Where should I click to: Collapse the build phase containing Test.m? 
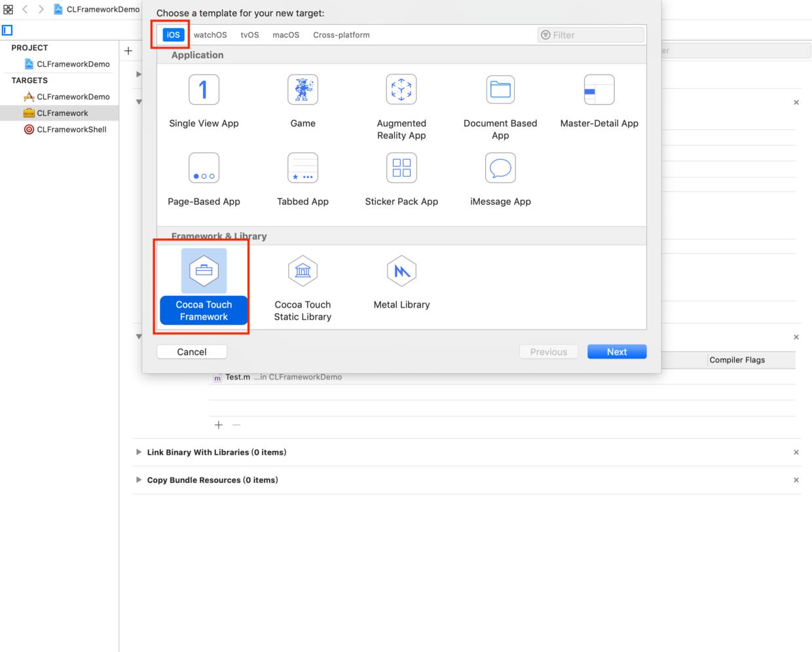tap(139, 336)
